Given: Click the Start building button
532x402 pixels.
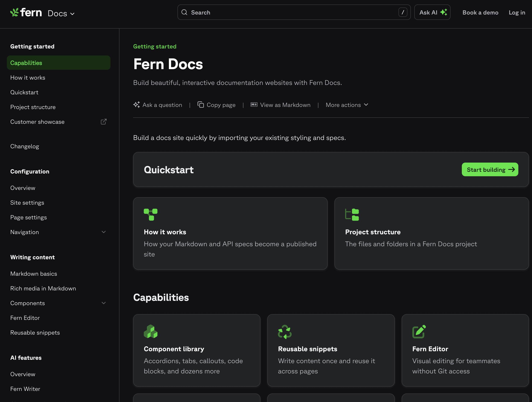Looking at the screenshot, I should coord(490,170).
